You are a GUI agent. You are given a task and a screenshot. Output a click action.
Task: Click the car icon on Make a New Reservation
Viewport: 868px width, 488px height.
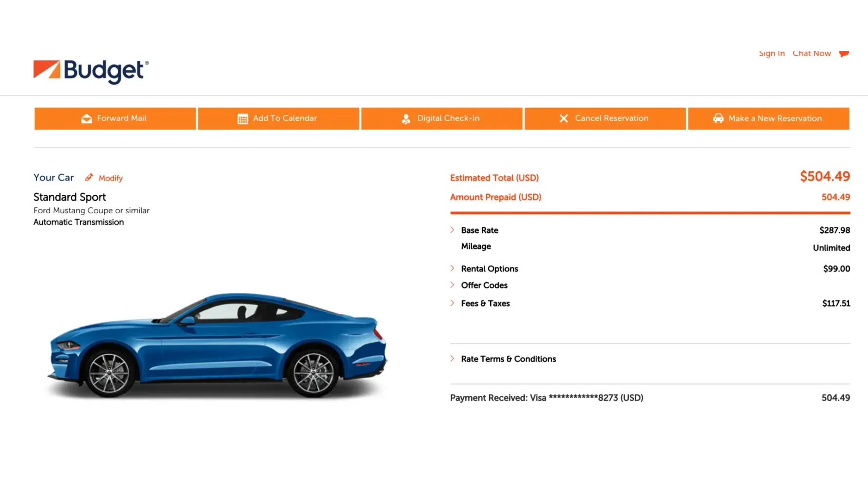point(718,119)
